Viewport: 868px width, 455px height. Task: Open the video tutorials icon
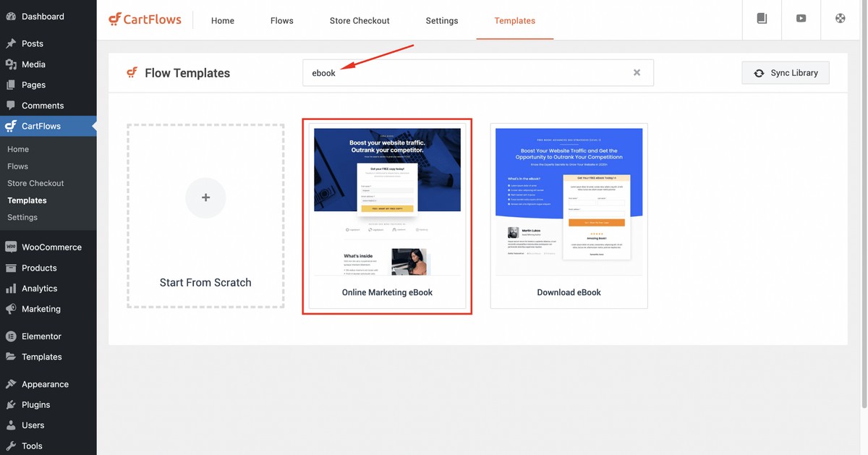click(x=801, y=19)
